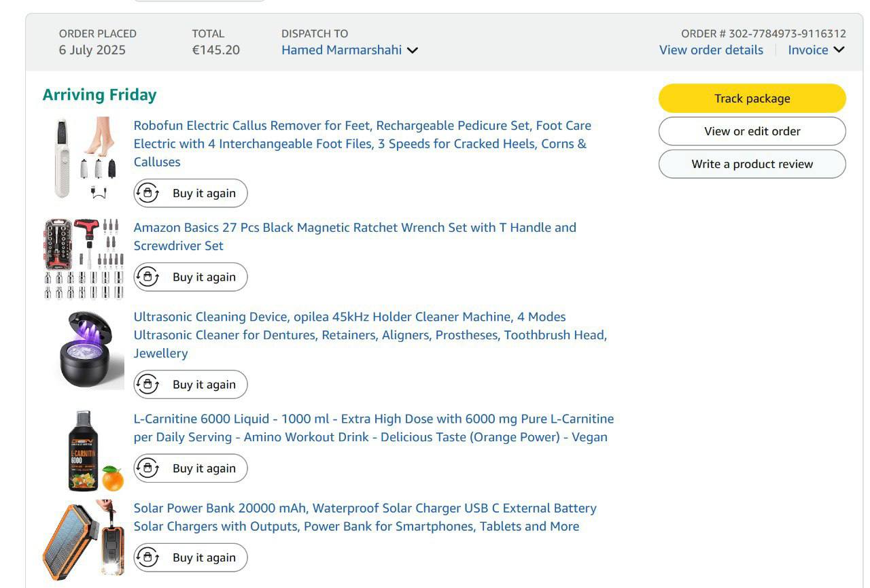Viewport: 870px width, 588px height.
Task: Open the Robofun callus remover product image
Action: [x=84, y=158]
